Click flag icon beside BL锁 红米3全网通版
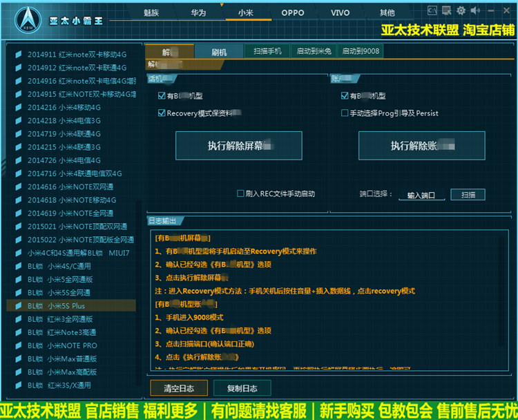This screenshot has width=518, height=420. pos(19,319)
